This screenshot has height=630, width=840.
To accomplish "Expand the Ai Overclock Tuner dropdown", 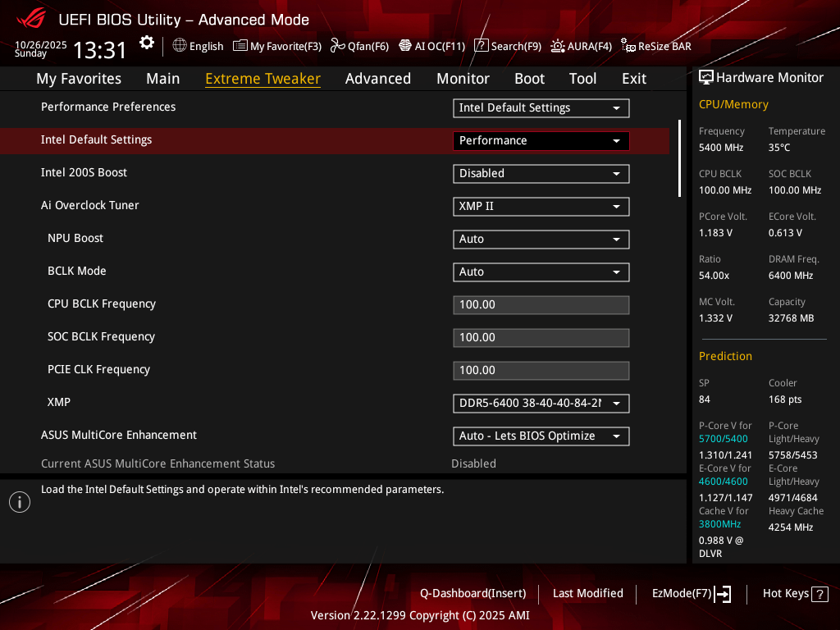I will click(x=541, y=206).
